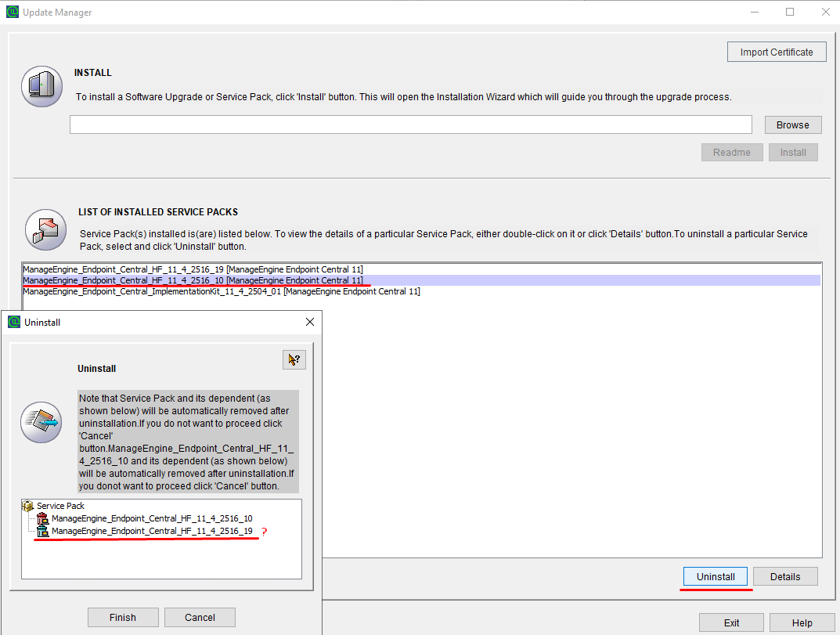This screenshot has height=635, width=840.
Task: Close the Update Manager window
Action: tap(826, 12)
